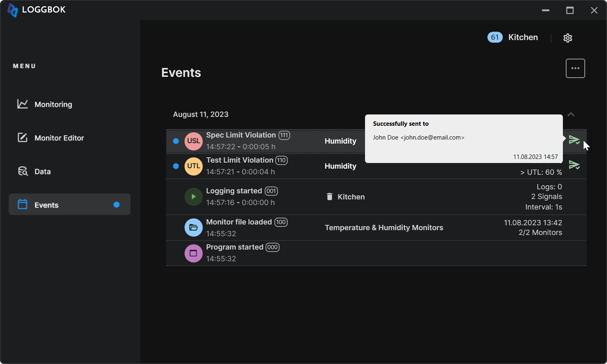Open settings with the gear icon
The height and width of the screenshot is (364, 607).
pyautogui.click(x=568, y=38)
